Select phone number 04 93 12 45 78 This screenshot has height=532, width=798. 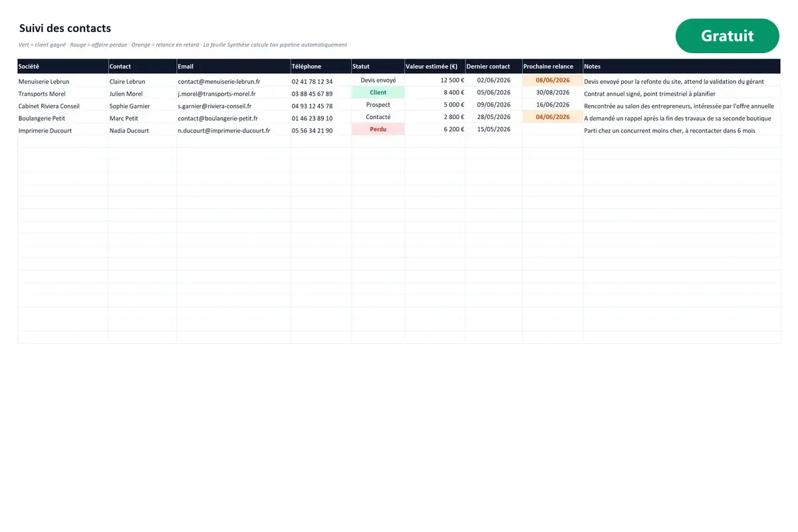[321, 105]
